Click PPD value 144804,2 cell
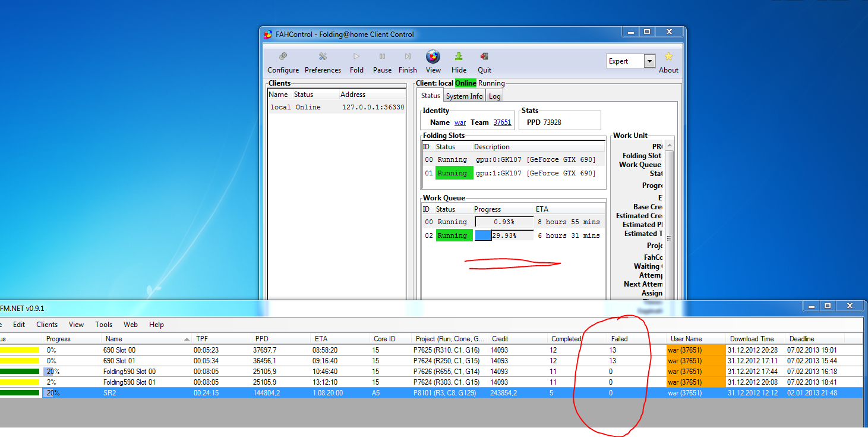 tap(280, 393)
